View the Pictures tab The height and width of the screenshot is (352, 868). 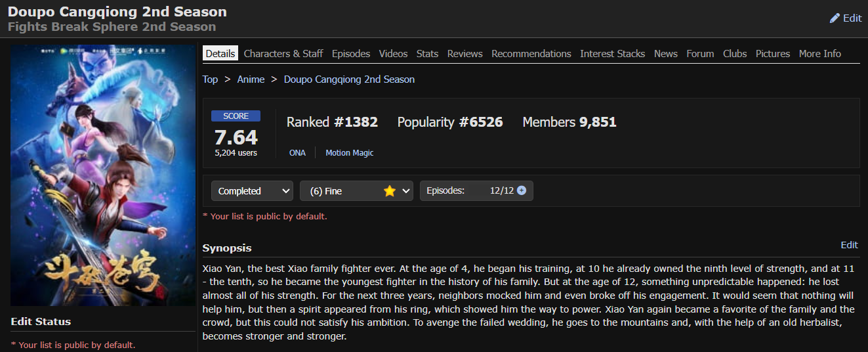point(773,54)
